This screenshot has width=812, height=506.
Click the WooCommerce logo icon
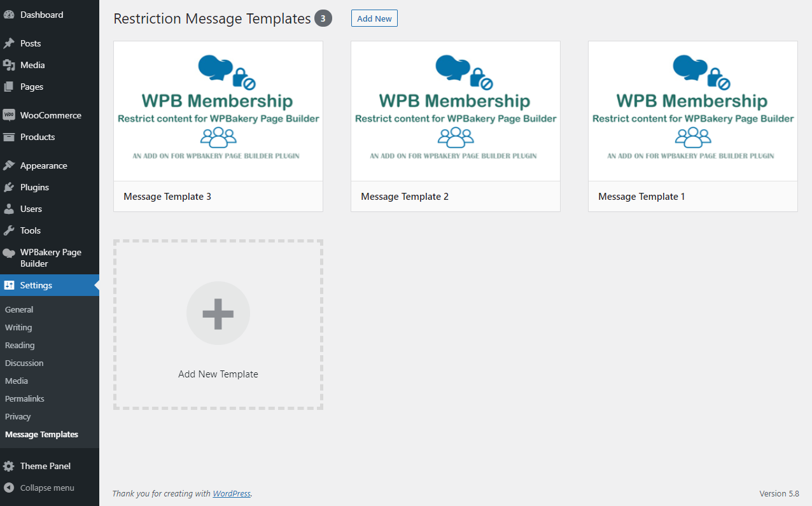(9, 115)
